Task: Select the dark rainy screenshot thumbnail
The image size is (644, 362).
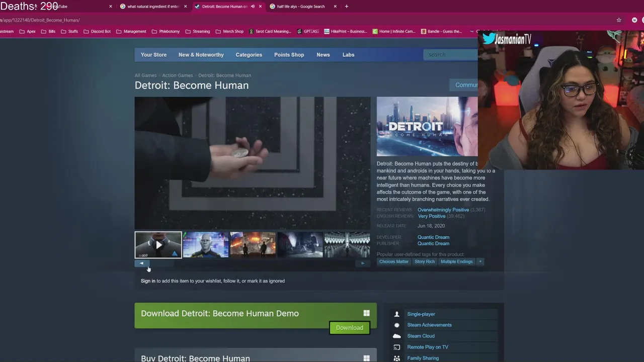Action: click(300, 245)
